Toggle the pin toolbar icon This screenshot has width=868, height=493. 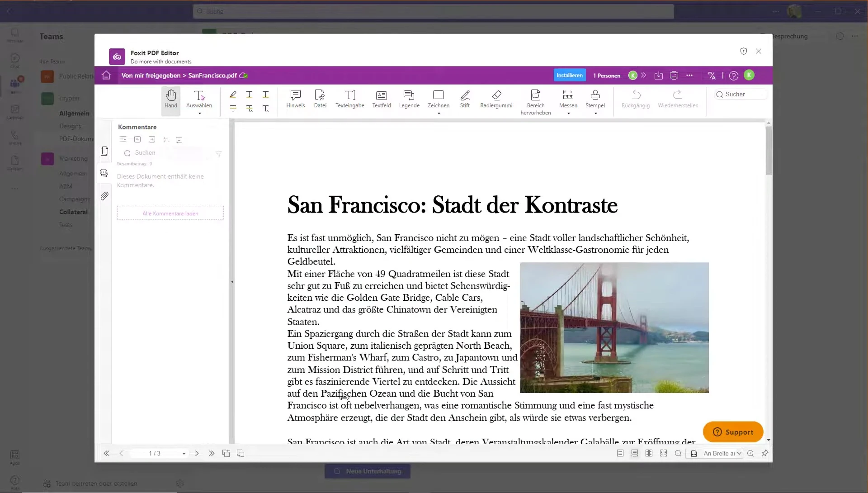[x=765, y=453]
